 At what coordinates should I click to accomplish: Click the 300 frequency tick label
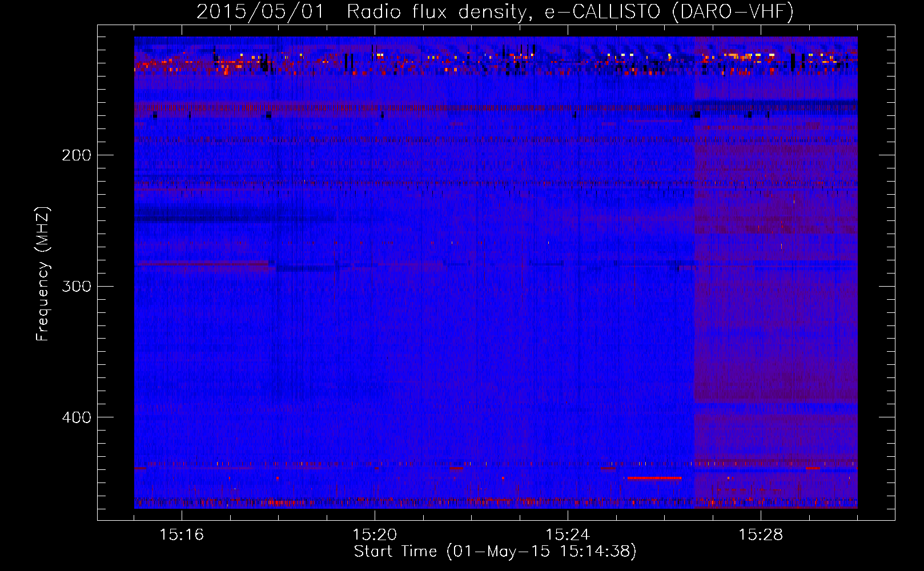pos(77,286)
